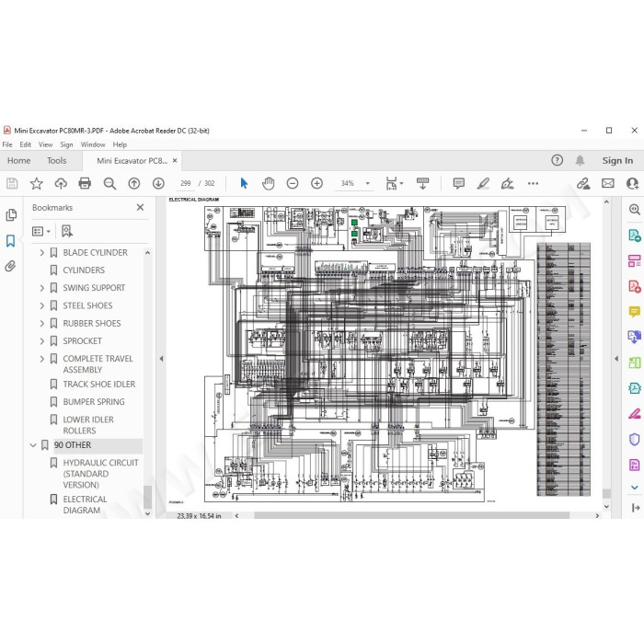Share the document with others
Viewport: 644px width, 644px height.
coord(632,183)
